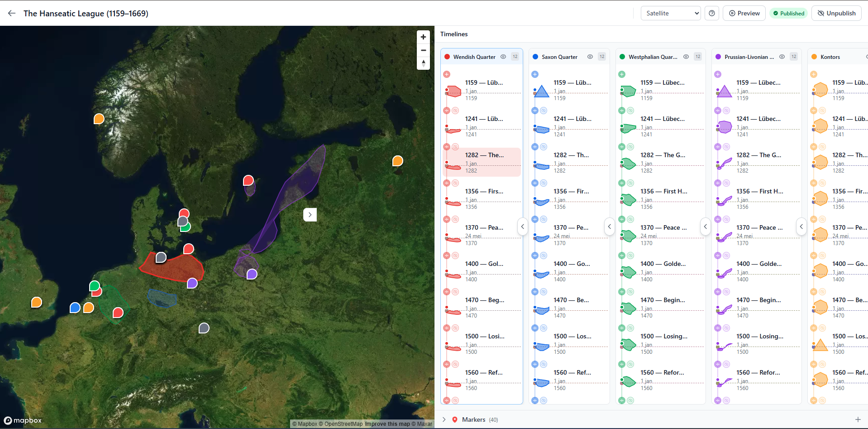Select the Saxon Quarter timeline header

pyautogui.click(x=559, y=57)
